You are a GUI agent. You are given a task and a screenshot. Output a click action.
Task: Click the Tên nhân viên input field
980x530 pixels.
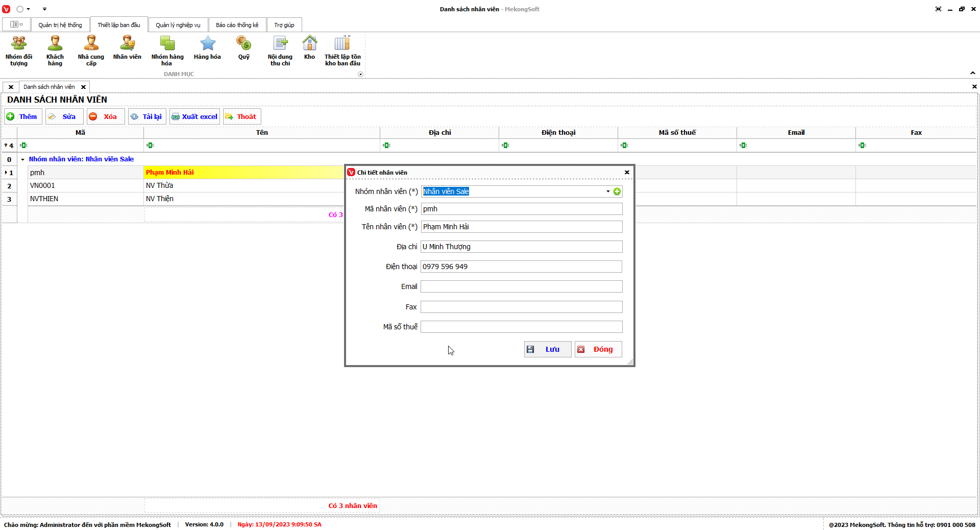pyautogui.click(x=522, y=227)
